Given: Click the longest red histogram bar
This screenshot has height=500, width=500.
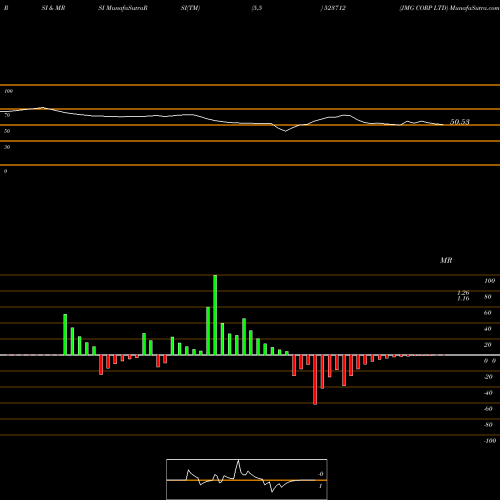Looking at the screenshot, I should pos(315,380).
